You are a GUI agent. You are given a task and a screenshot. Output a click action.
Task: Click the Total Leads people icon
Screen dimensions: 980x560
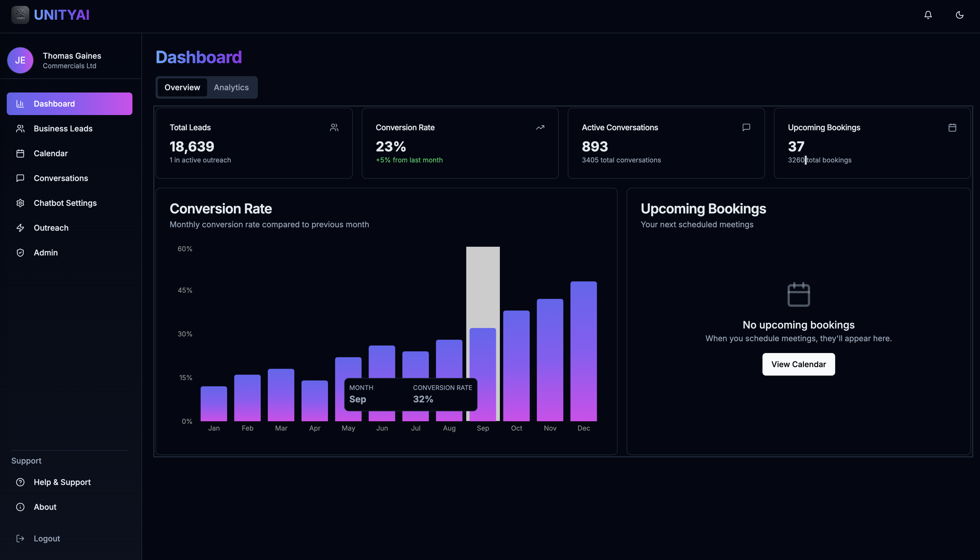tap(334, 127)
